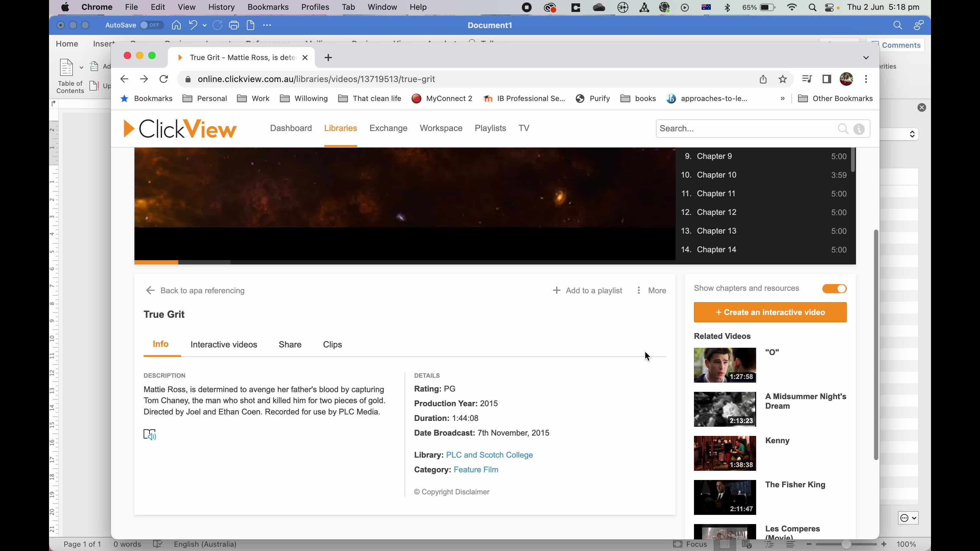Switch to the Share tab
980x551 pixels.
coord(290,344)
